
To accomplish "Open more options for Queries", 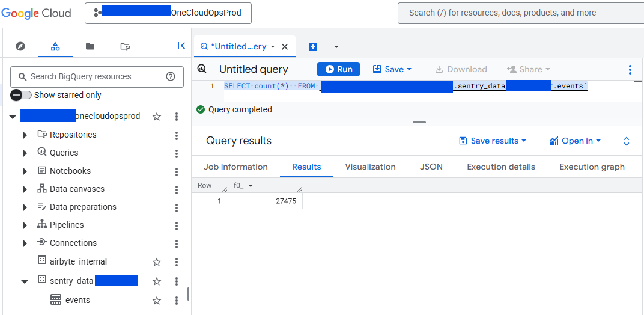I will coord(177,154).
